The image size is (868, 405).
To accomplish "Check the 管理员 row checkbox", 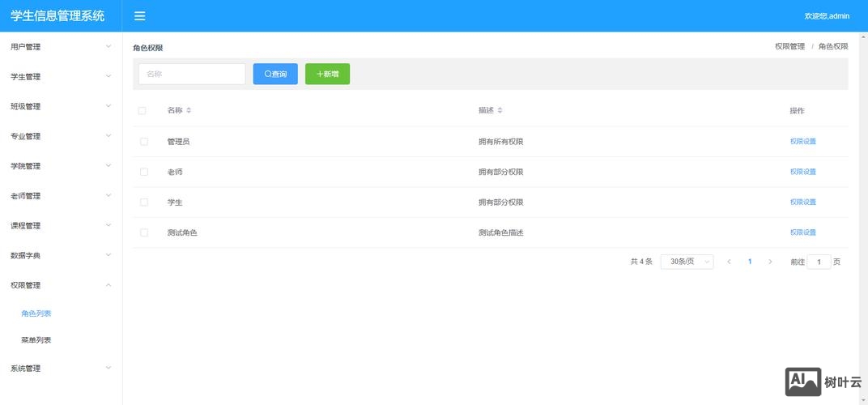I will coord(144,142).
